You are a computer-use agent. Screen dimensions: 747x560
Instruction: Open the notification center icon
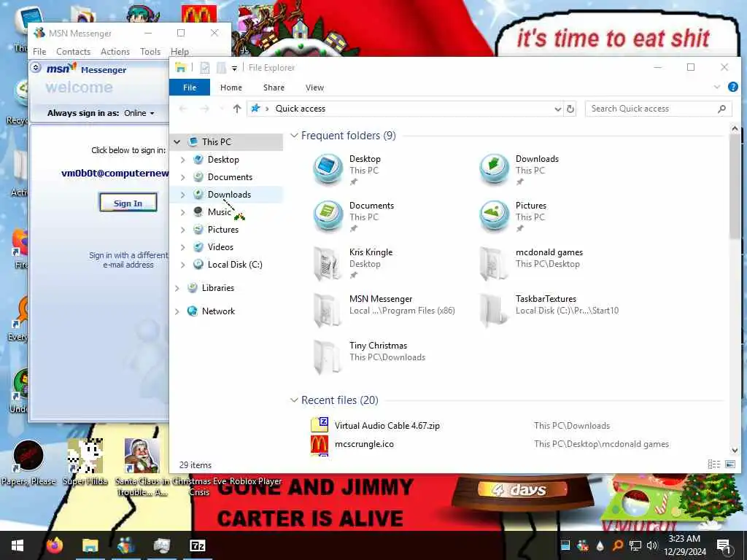tap(724, 545)
